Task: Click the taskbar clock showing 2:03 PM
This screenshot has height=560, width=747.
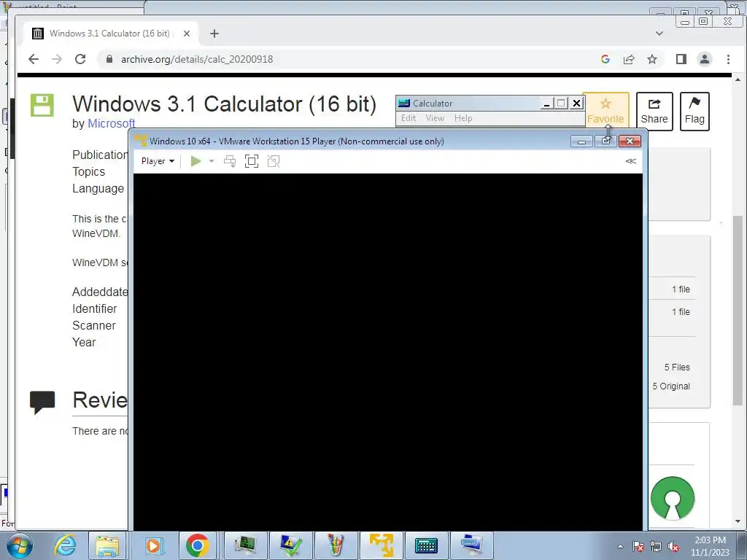Action: point(710,546)
